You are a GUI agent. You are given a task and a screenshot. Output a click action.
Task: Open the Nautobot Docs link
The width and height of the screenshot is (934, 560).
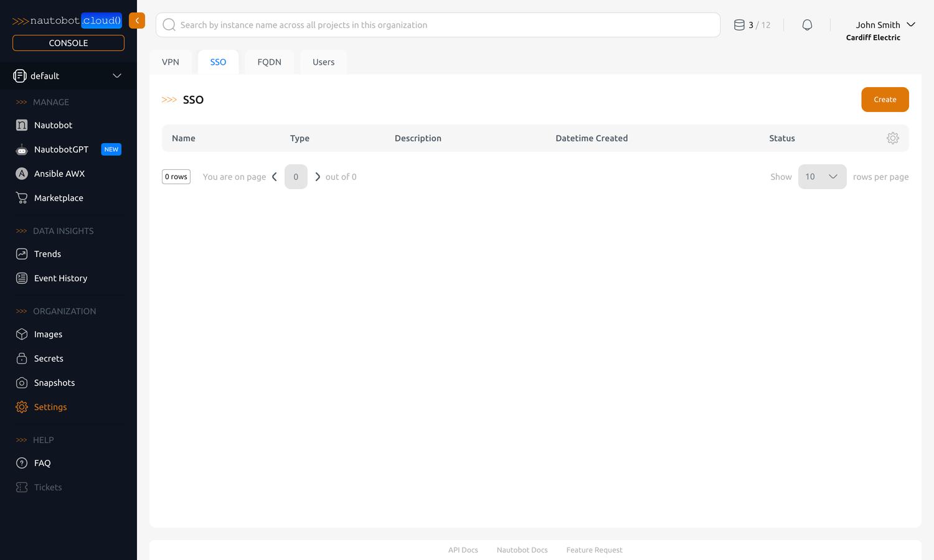coord(522,550)
